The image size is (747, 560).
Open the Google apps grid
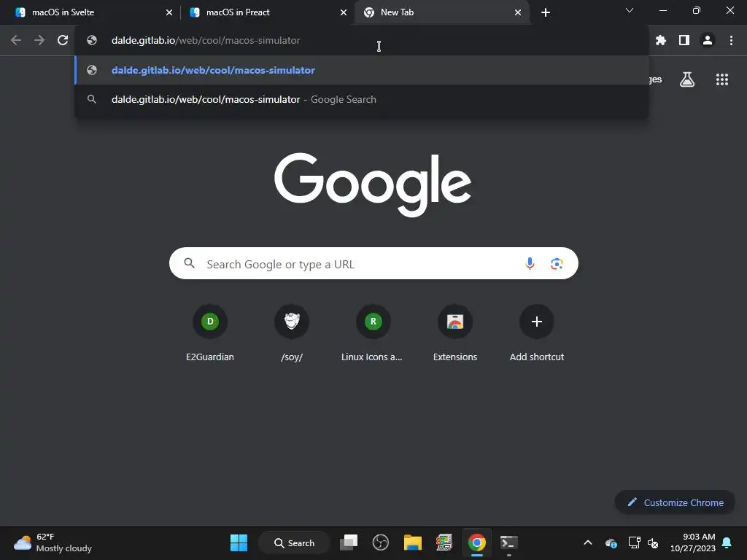coord(722,79)
